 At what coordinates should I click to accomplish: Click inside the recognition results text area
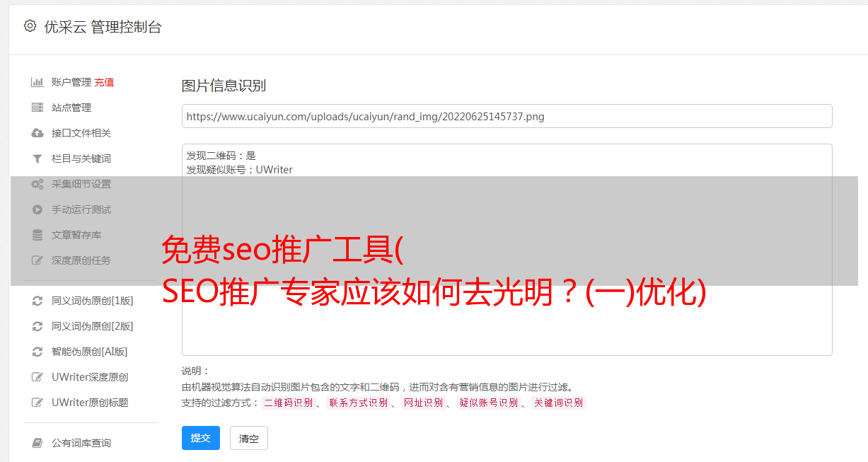tap(507, 250)
